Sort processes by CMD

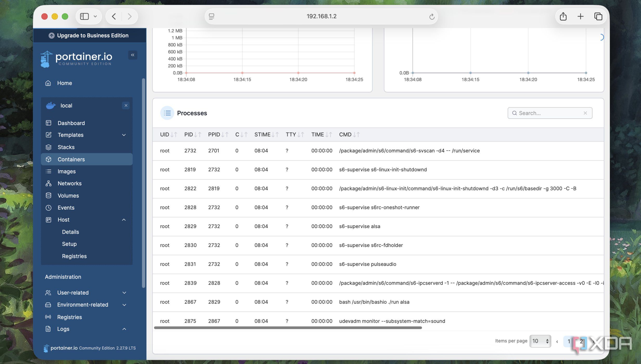[x=349, y=134]
